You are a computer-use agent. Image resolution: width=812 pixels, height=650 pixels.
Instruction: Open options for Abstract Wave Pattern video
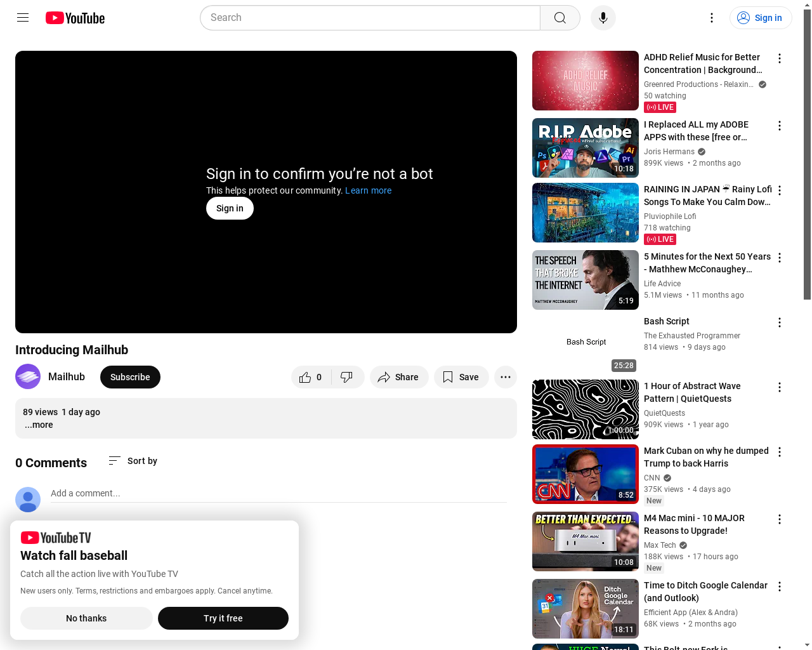tap(780, 387)
